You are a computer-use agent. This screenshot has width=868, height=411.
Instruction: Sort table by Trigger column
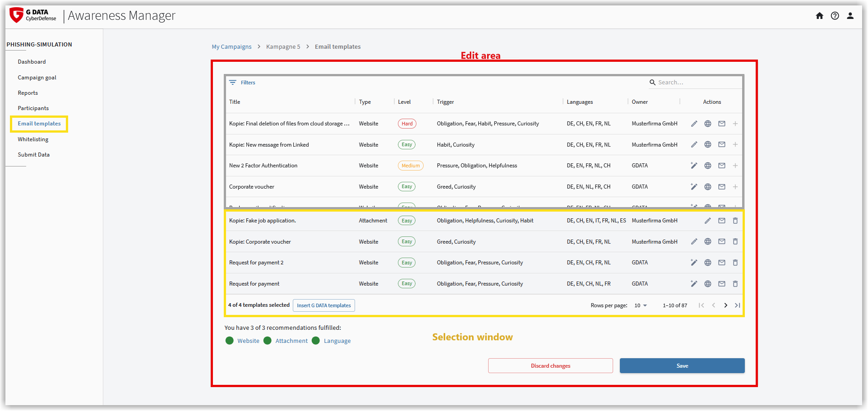(445, 102)
